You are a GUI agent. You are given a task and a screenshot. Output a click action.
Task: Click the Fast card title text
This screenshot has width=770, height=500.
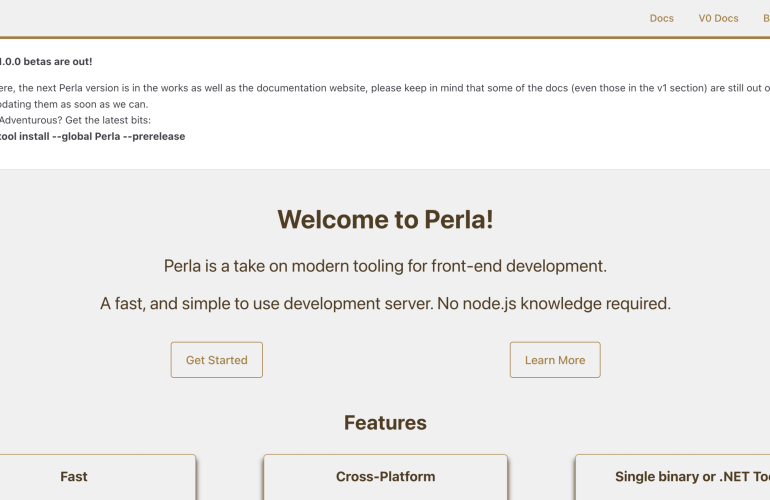click(x=74, y=477)
